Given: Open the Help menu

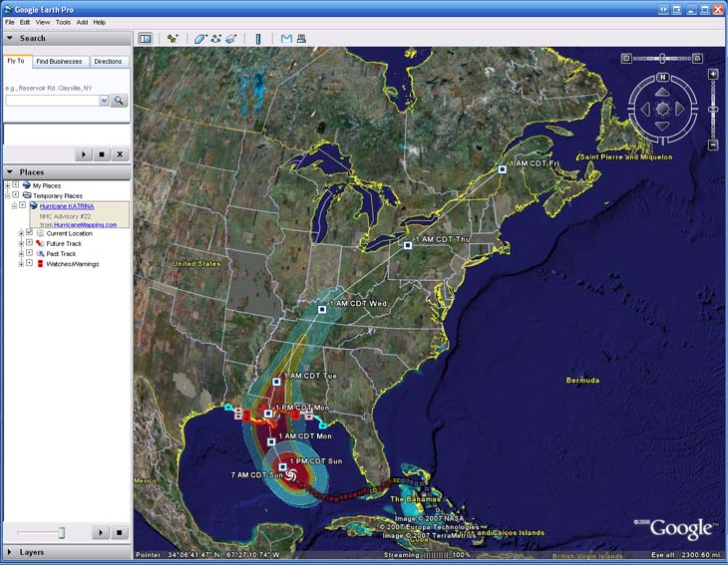Looking at the screenshot, I should 100,22.
